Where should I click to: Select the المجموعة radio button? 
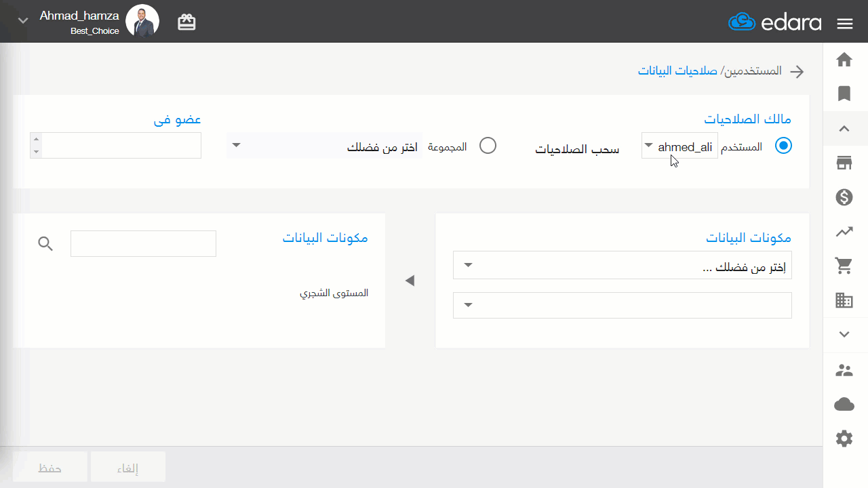pyautogui.click(x=488, y=146)
